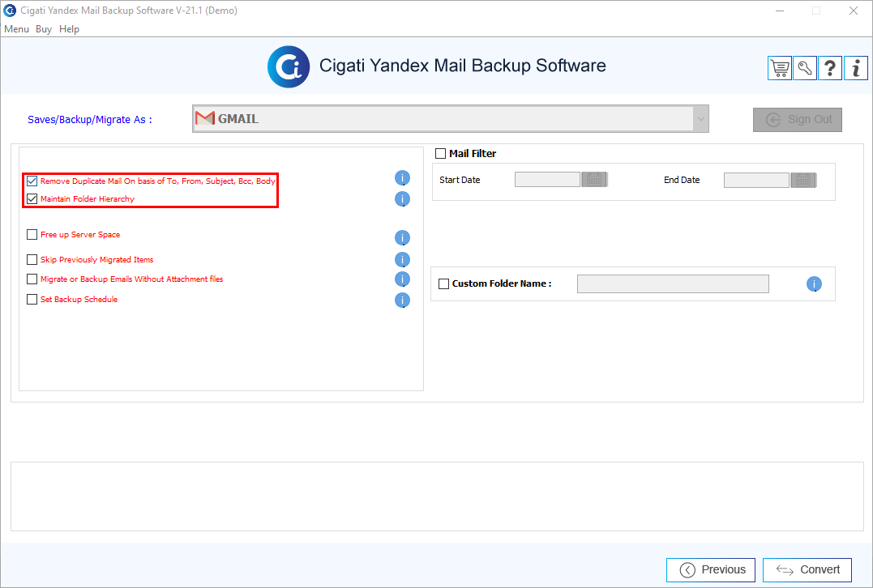Go back with the Previous button
Viewport: 873px width, 588px height.
[x=711, y=569]
